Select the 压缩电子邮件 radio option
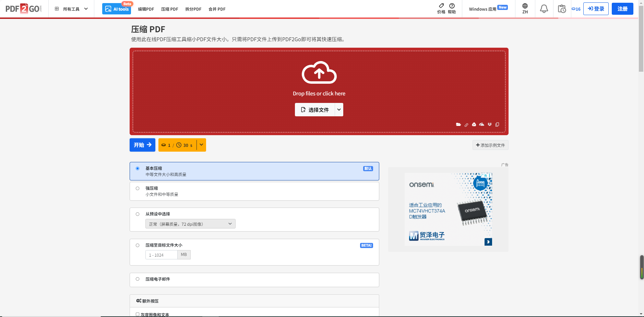The image size is (644, 317). [x=138, y=279]
